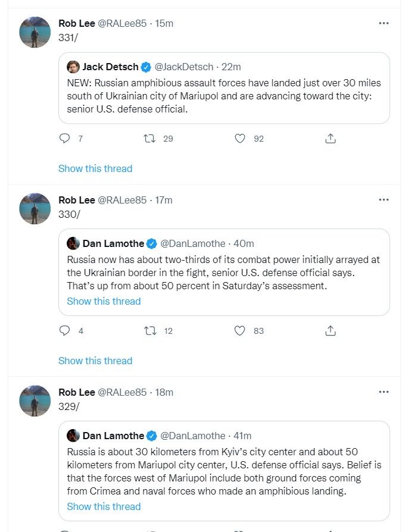Show this thread under 331/ tweet
The width and height of the screenshot is (405, 532).
pos(95,168)
